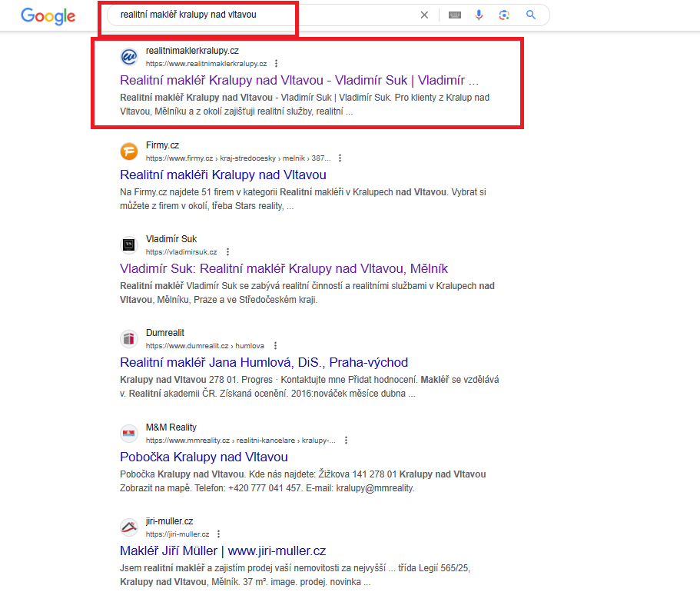Image resolution: width=700 pixels, height=602 pixels.
Task: Click the Firmy.cz favicon
Action: [129, 151]
